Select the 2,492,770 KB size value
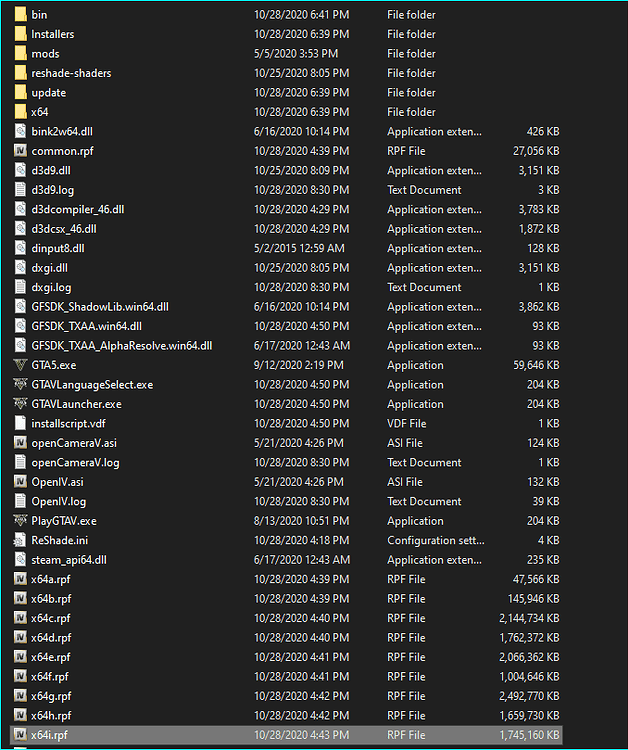628x750 pixels. (x=529, y=696)
